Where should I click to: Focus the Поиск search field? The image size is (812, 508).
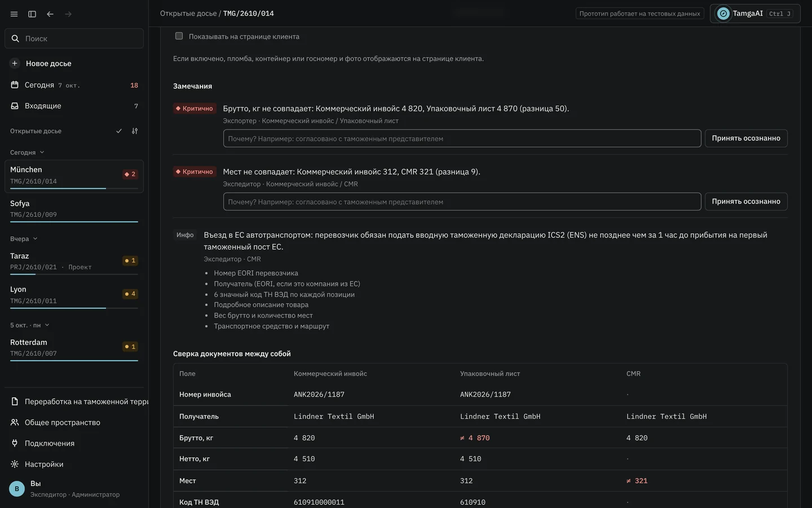[74, 38]
